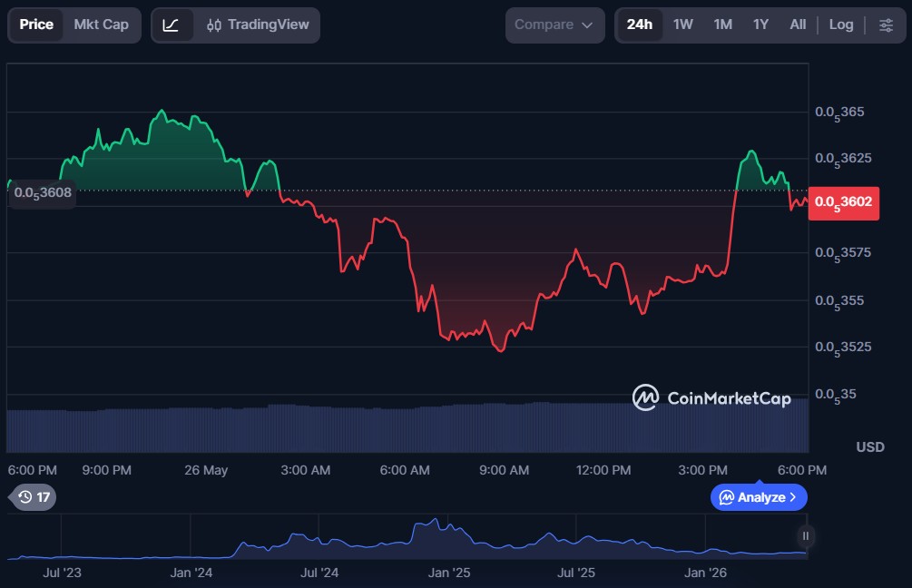Expand the Analyze arrow chevron
Screen dimensions: 912x588
tap(793, 497)
